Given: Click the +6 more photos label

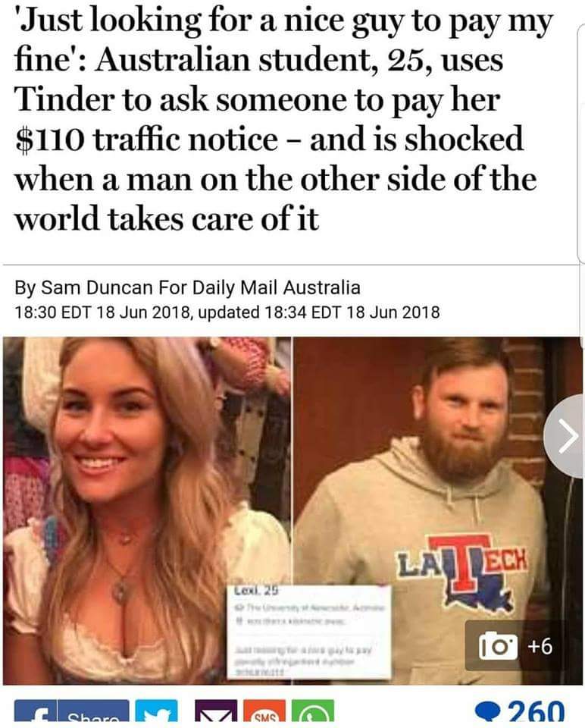Looking at the screenshot, I should click(x=540, y=646).
